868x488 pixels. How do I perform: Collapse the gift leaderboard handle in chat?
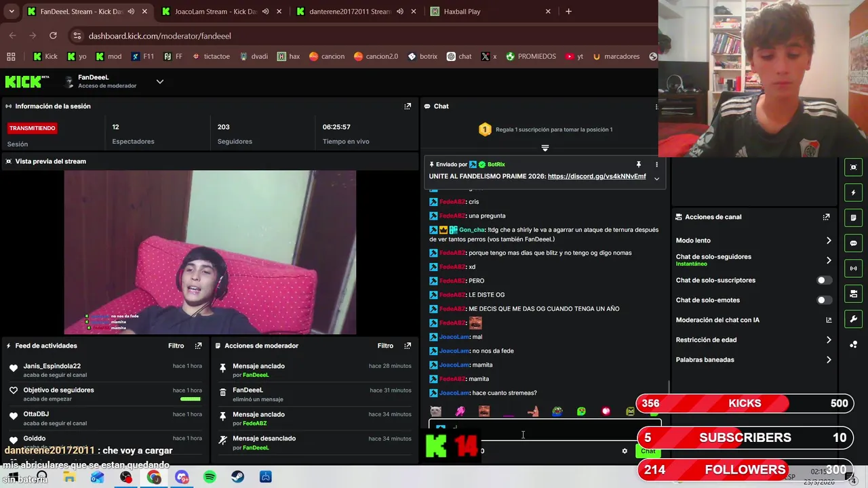pyautogui.click(x=545, y=148)
